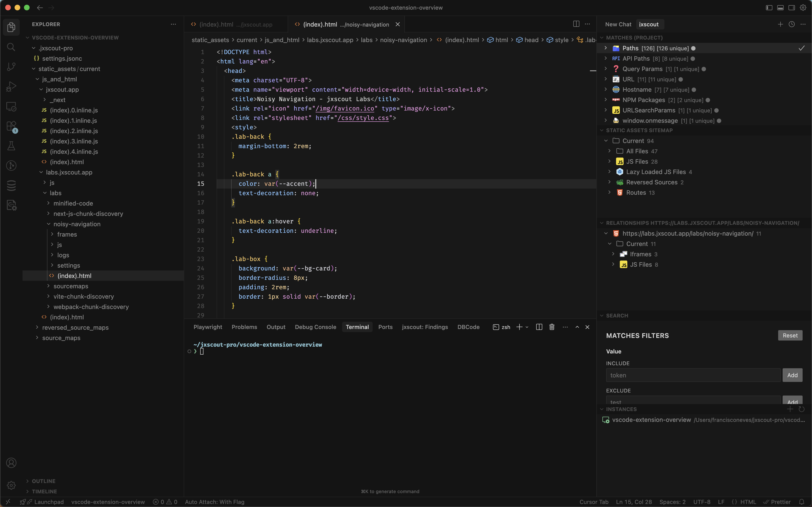The width and height of the screenshot is (812, 507).
Task: Open terminal panel more actions ellipsis
Action: pos(566,327)
